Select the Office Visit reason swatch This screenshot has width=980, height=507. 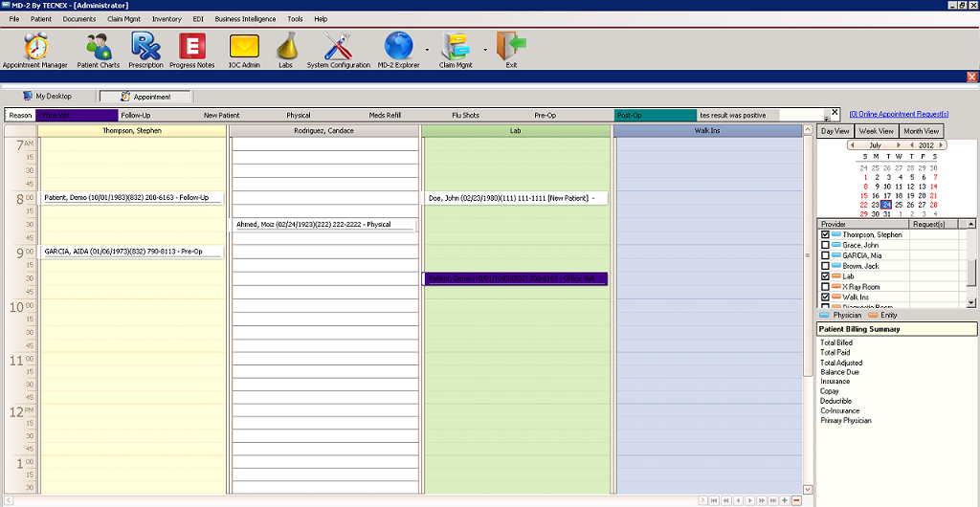(x=77, y=116)
